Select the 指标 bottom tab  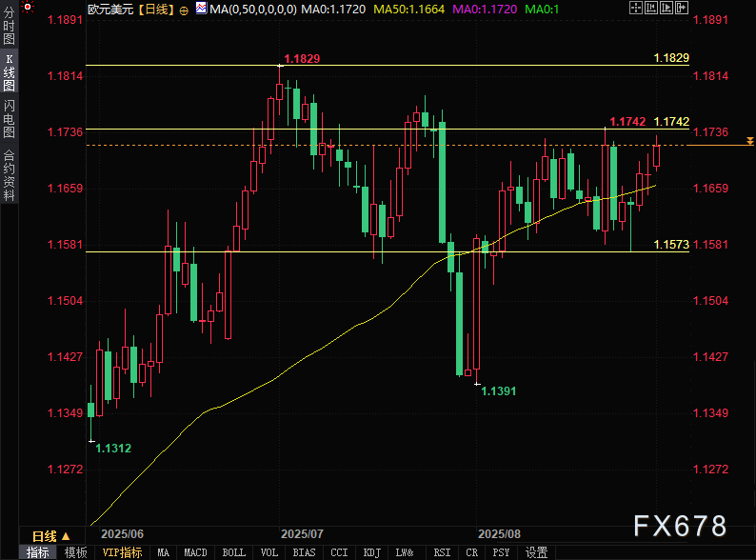click(38, 552)
